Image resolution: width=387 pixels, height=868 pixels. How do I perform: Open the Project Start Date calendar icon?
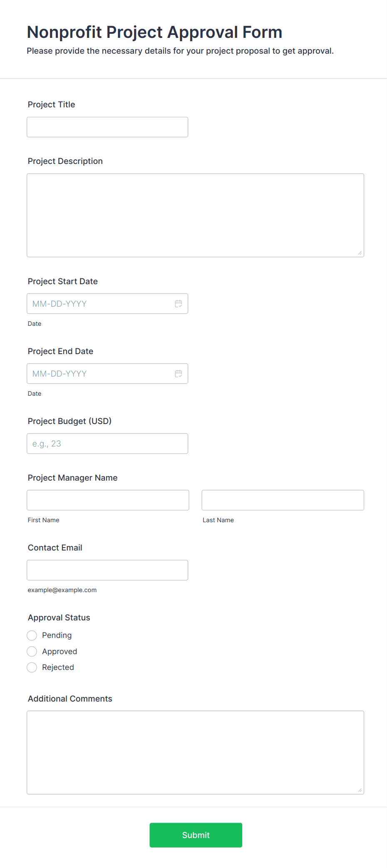coord(179,304)
